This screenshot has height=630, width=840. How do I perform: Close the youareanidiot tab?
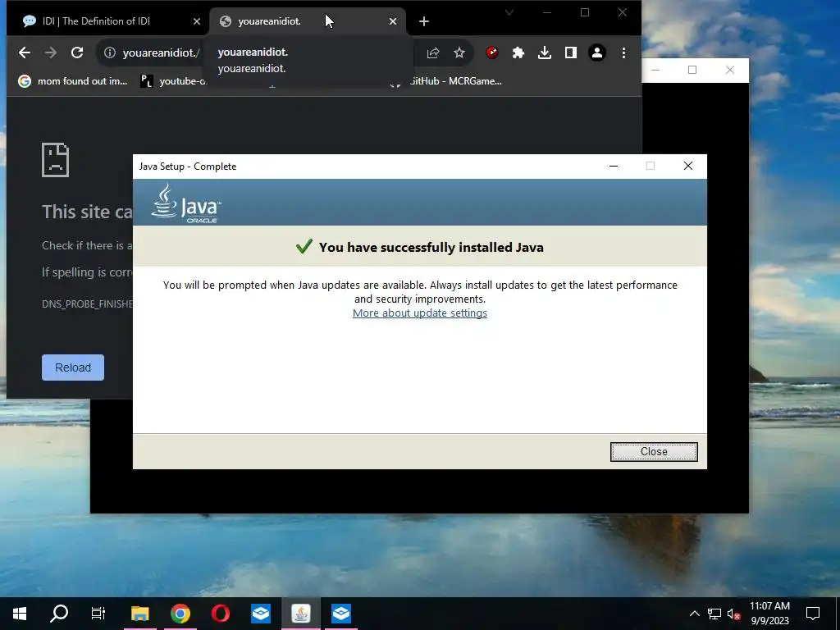coord(393,21)
